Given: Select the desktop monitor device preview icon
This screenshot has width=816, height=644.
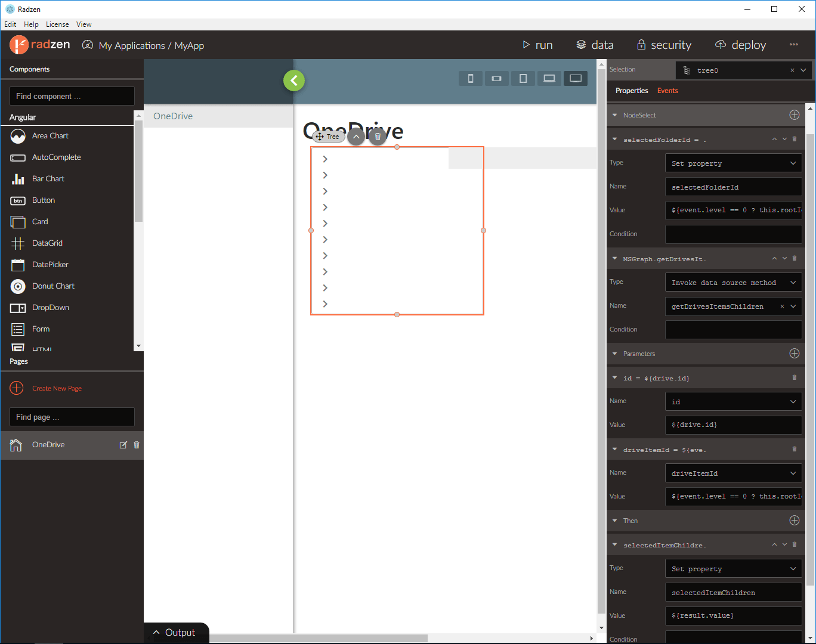Looking at the screenshot, I should click(576, 79).
